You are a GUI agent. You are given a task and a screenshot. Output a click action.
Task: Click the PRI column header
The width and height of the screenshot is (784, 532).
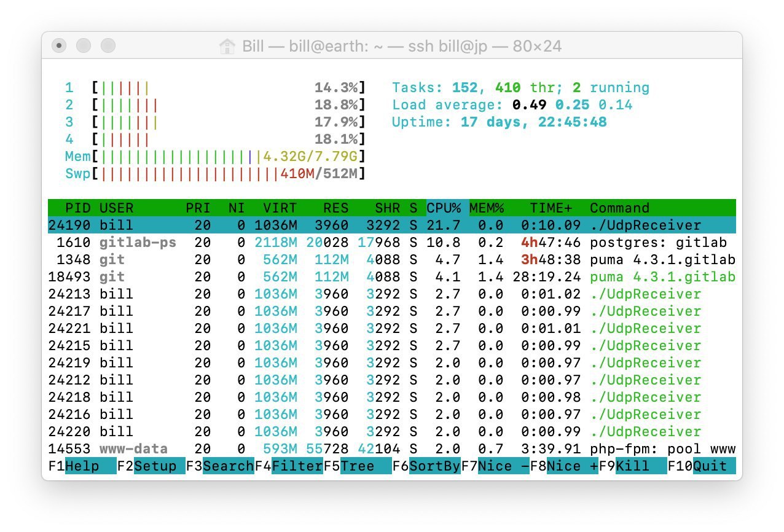pos(198,208)
